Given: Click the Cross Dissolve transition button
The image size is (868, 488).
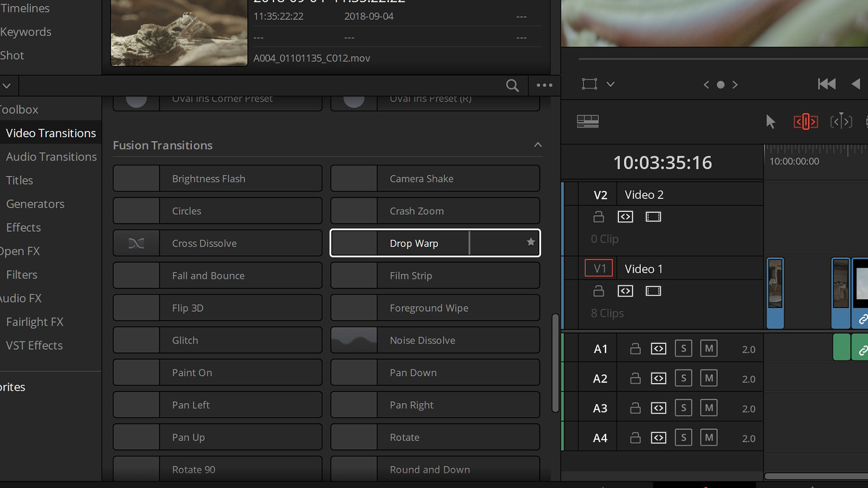Looking at the screenshot, I should [x=217, y=243].
